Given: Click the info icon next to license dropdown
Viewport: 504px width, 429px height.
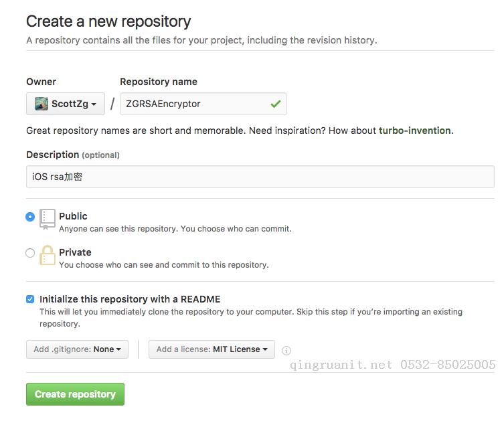Looking at the screenshot, I should 286,350.
